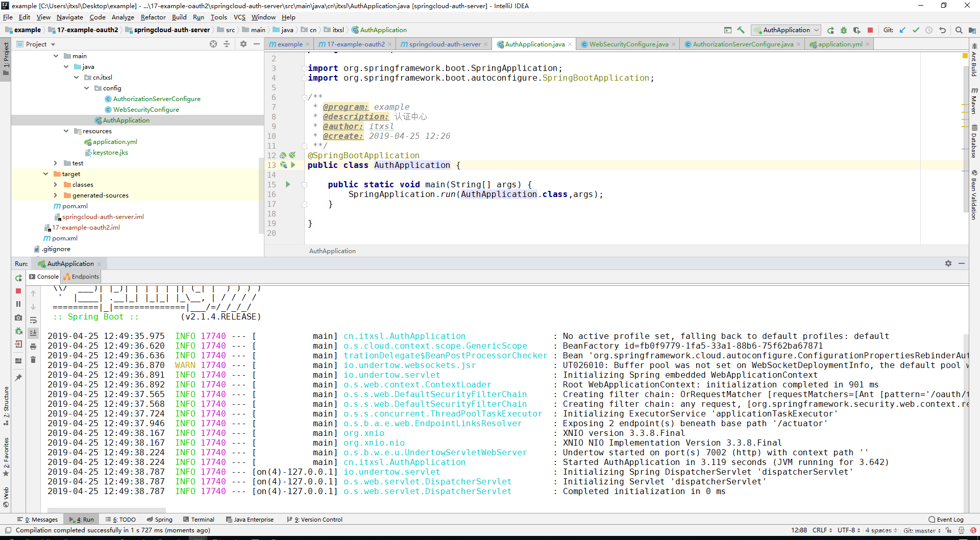Open 9: Version Control tool window
Image resolution: width=980 pixels, height=540 pixels.
pos(315,520)
